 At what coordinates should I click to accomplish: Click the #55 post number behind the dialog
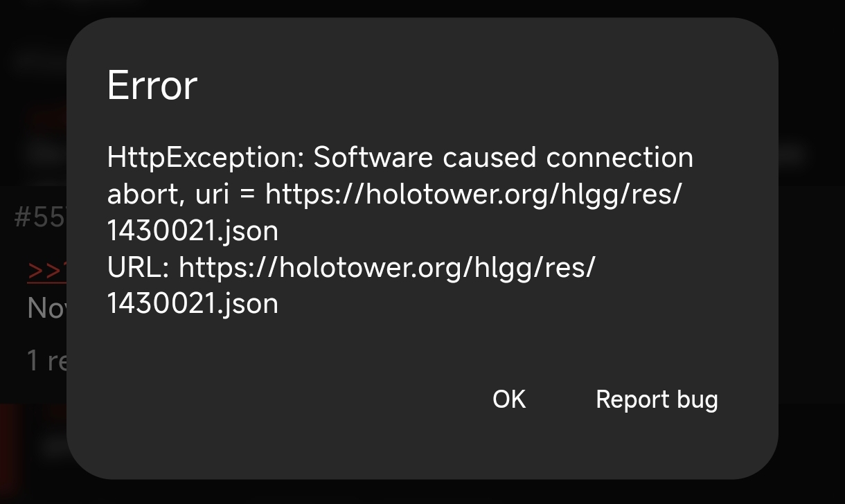point(40,217)
